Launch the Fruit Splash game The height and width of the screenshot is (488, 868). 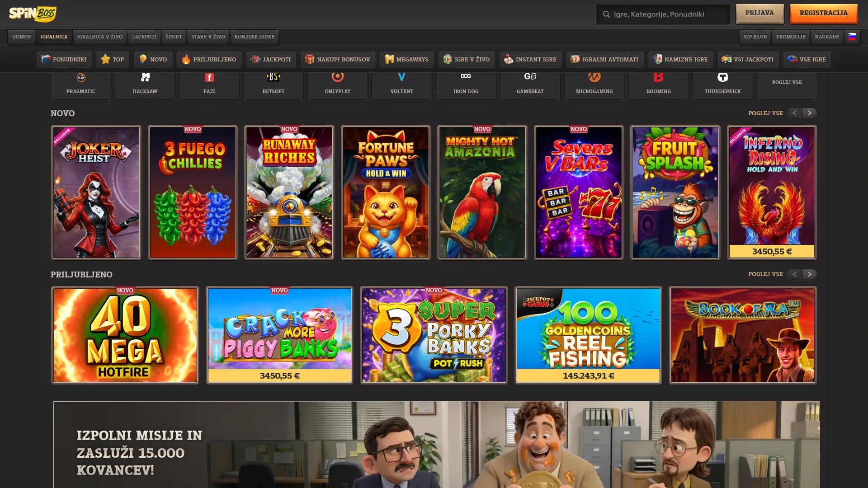click(x=675, y=192)
